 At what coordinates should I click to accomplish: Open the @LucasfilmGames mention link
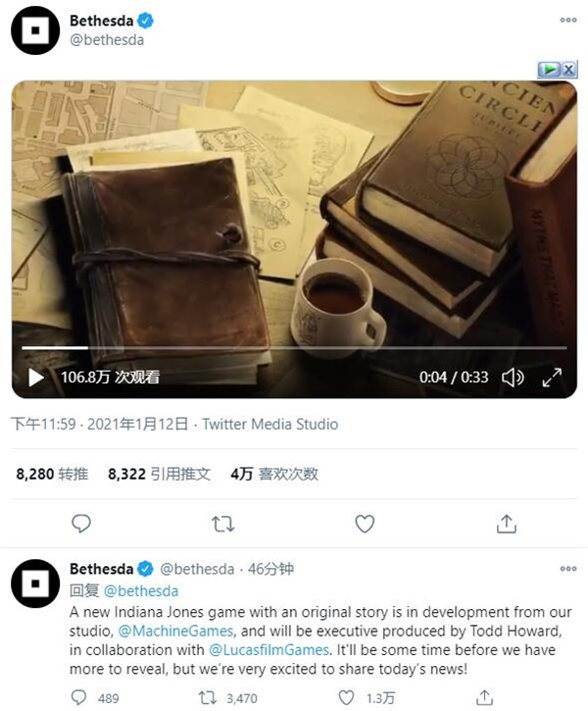click(x=269, y=650)
